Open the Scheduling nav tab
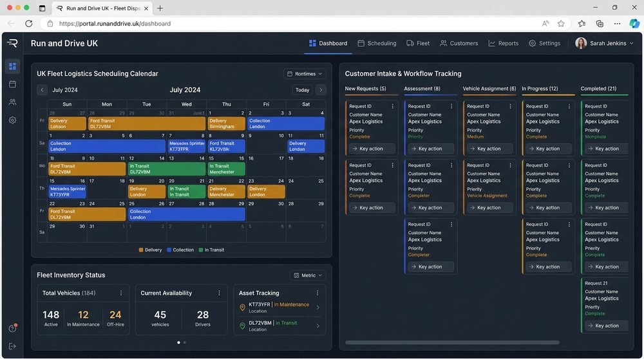The image size is (644, 359). click(x=377, y=43)
